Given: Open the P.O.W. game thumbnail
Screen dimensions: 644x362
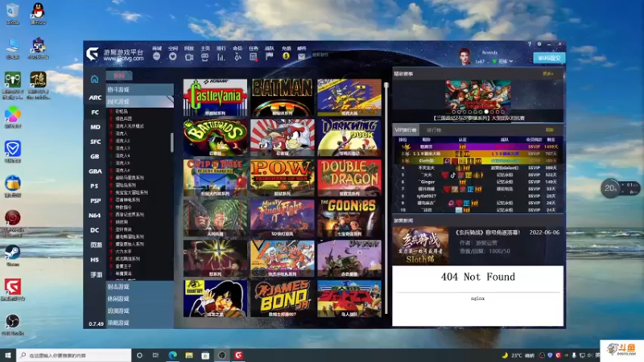Looking at the screenshot, I should coord(283,178).
